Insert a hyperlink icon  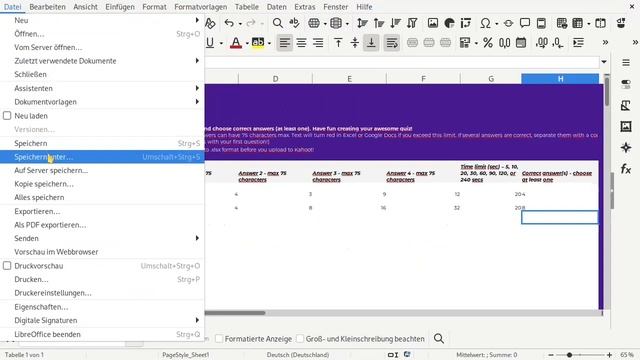pos(508,23)
